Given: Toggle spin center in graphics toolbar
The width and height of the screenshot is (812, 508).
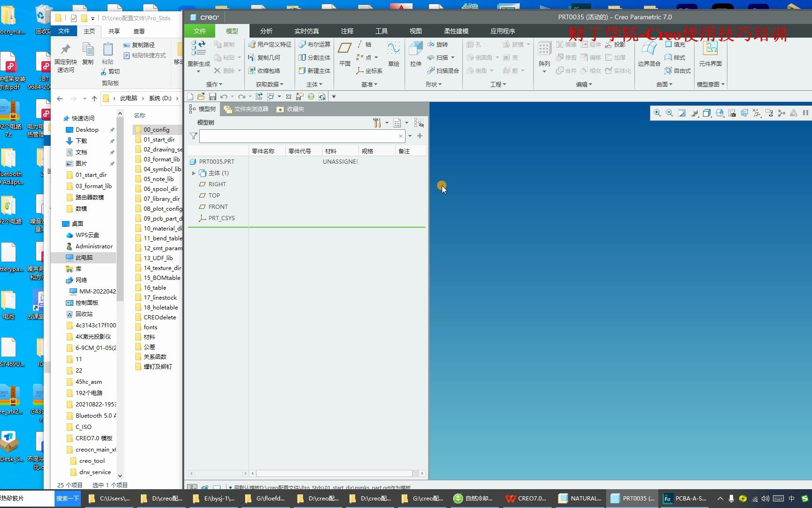Looking at the screenshot, I should [781, 113].
